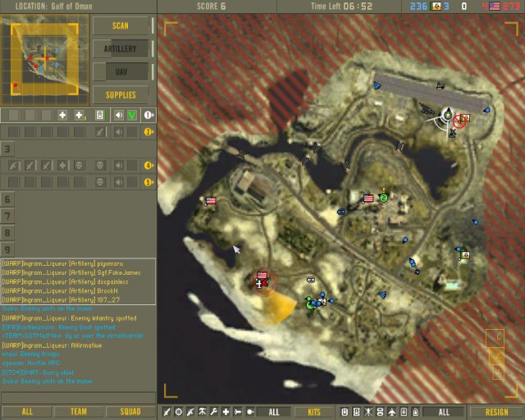The width and height of the screenshot is (525, 420).
Task: Switch chat to the TEAM tab
Action: point(79,412)
